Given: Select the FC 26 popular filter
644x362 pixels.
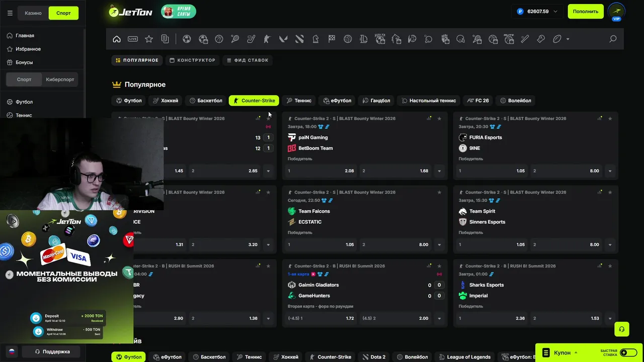Looking at the screenshot, I should (x=478, y=101).
